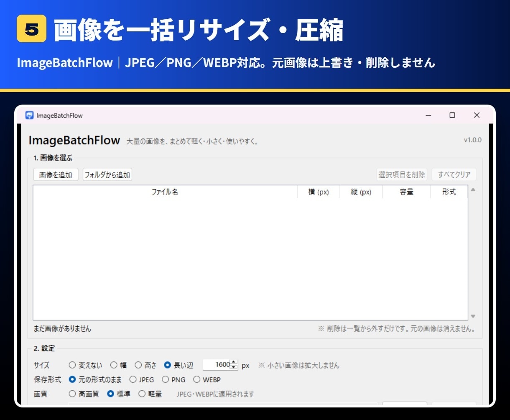Click the すべてクリア button

pyautogui.click(x=454, y=175)
